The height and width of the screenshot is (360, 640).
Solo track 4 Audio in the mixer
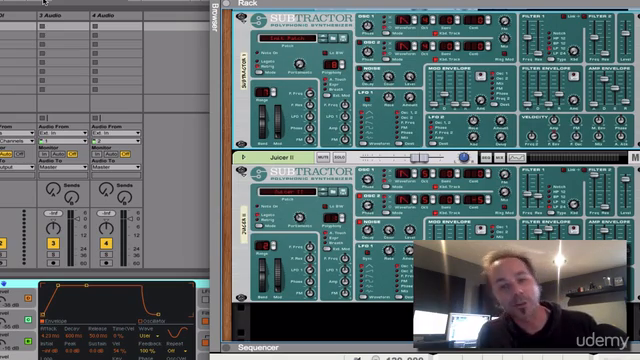pos(106,255)
